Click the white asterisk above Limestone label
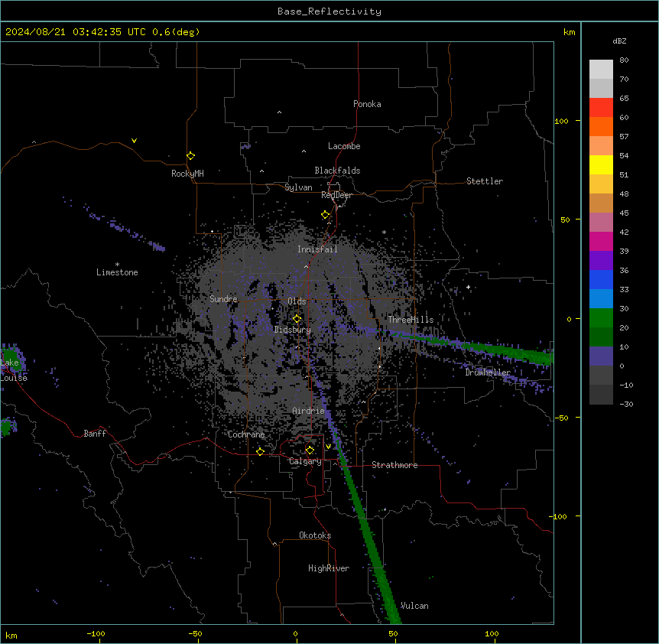Viewport: 659px width, 644px height. (117, 265)
